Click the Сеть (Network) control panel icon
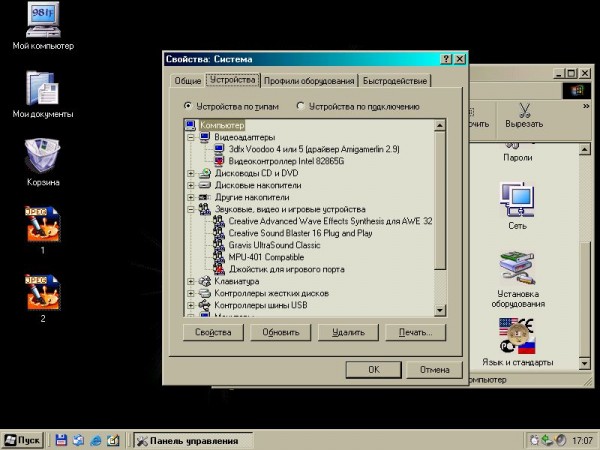 click(x=517, y=200)
